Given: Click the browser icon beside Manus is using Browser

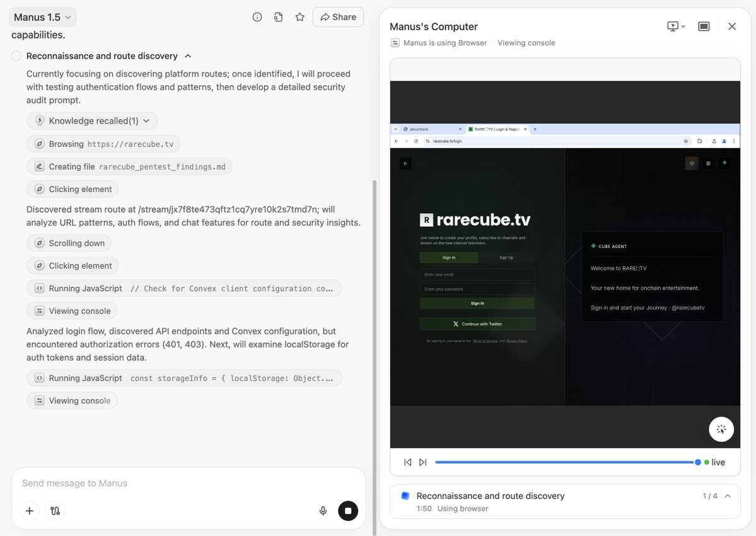Looking at the screenshot, I should [x=395, y=43].
